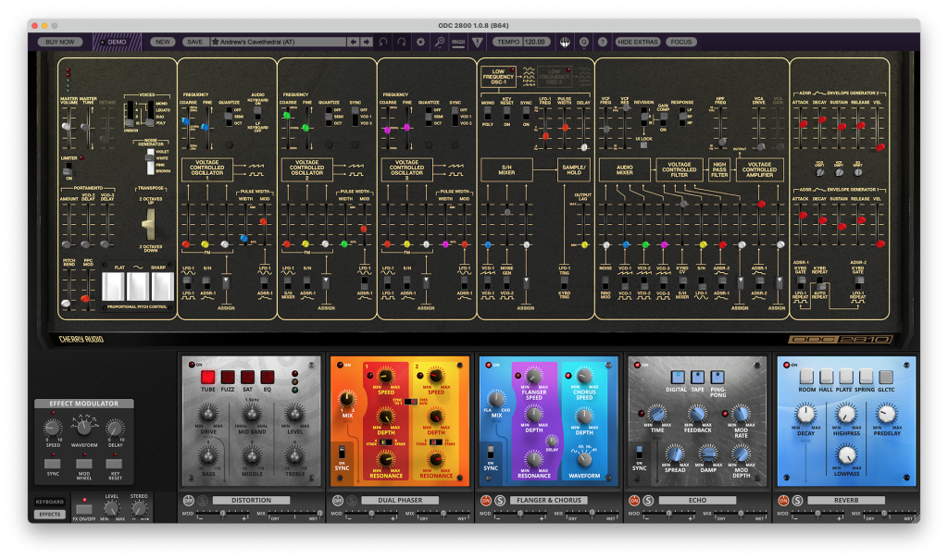Favorite the preset with the star icon
The height and width of the screenshot is (560, 948).
pyautogui.click(x=215, y=42)
